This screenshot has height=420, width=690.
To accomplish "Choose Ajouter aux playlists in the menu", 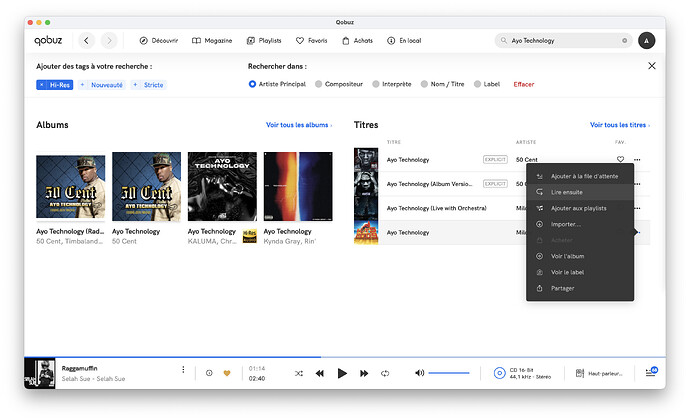I will point(580,208).
